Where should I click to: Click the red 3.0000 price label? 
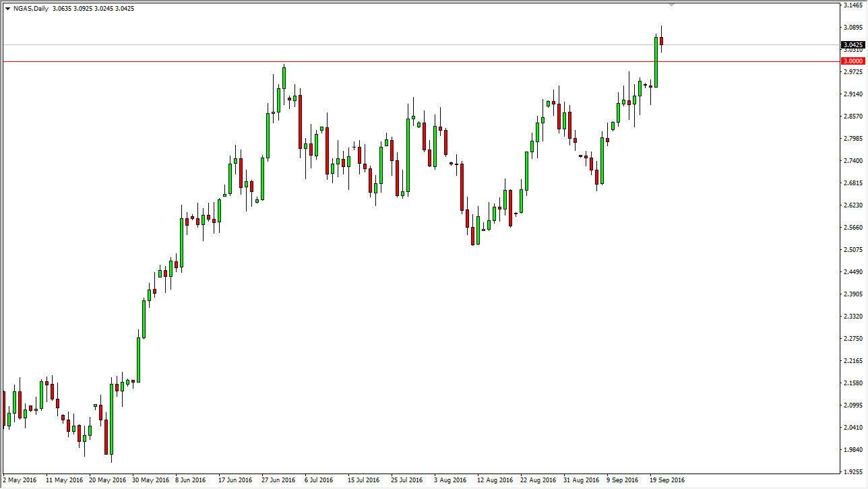click(x=852, y=61)
